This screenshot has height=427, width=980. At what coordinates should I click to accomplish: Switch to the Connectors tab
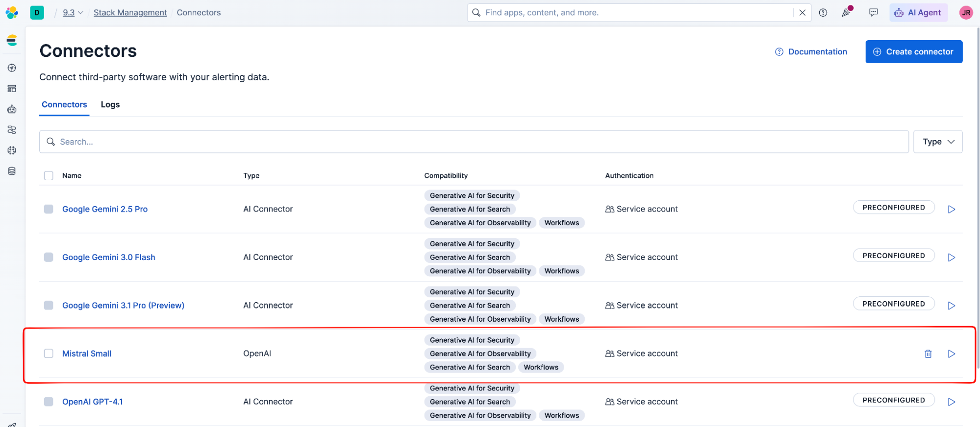[x=64, y=105]
